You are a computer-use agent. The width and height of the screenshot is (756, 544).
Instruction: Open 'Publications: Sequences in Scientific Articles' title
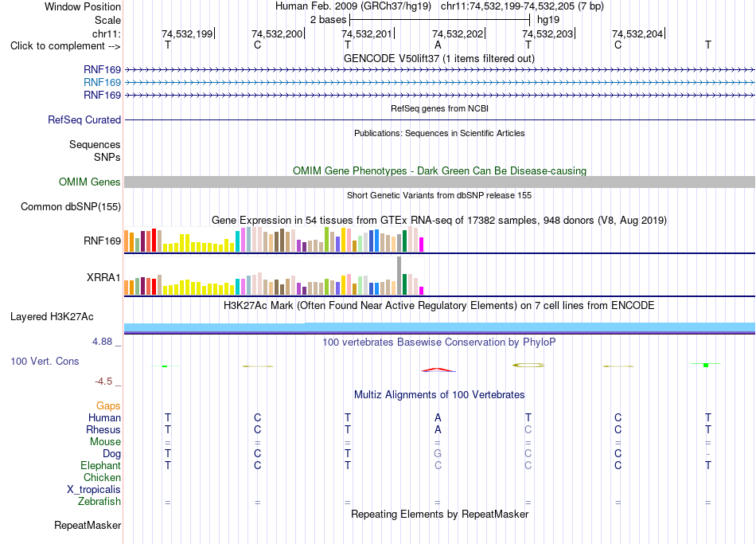439,133
